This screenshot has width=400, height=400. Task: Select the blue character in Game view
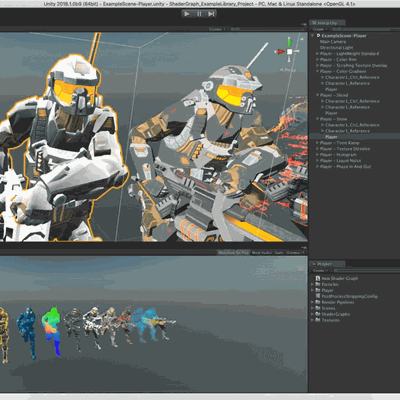click(28, 332)
